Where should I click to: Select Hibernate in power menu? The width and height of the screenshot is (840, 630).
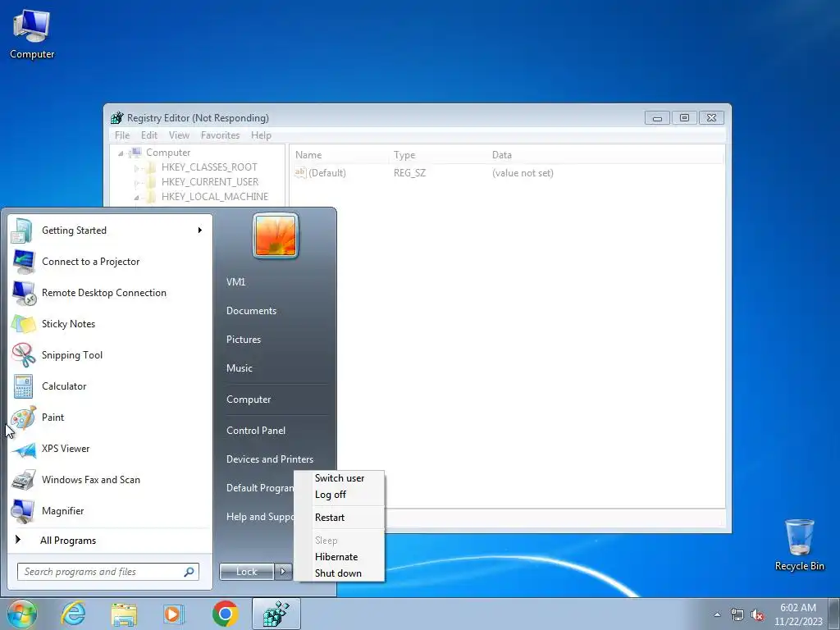[339, 557]
